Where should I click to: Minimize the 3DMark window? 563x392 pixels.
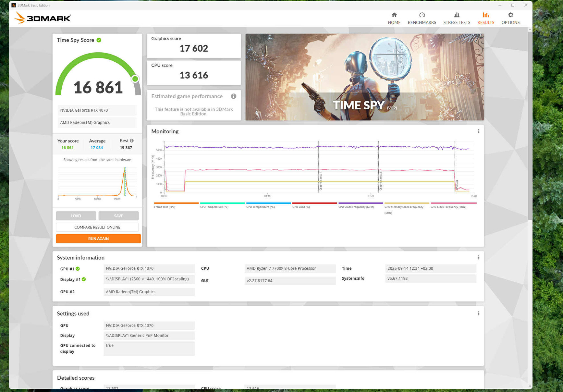point(500,5)
